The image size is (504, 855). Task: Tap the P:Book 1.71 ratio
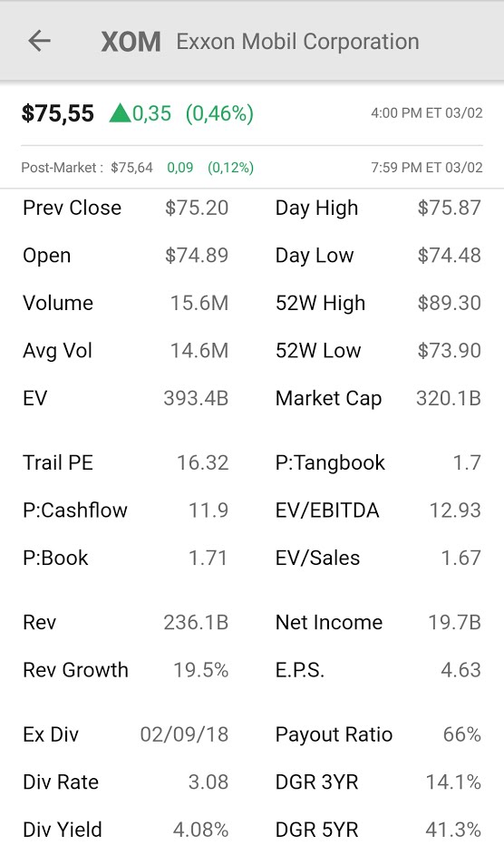(x=125, y=558)
